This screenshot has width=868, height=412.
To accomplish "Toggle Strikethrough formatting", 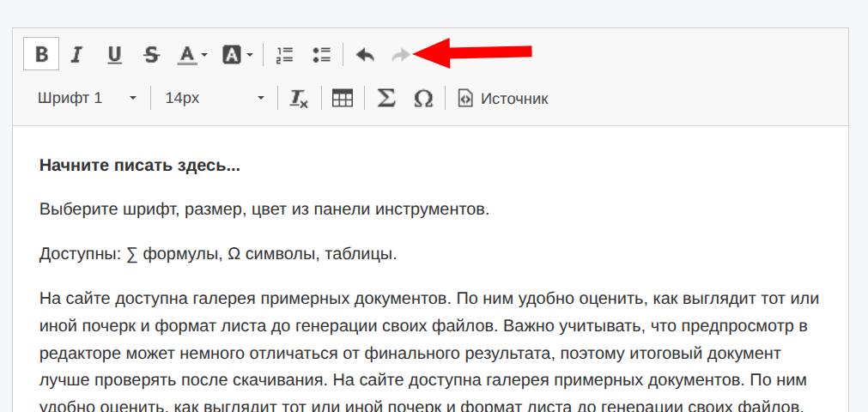I will click(151, 54).
